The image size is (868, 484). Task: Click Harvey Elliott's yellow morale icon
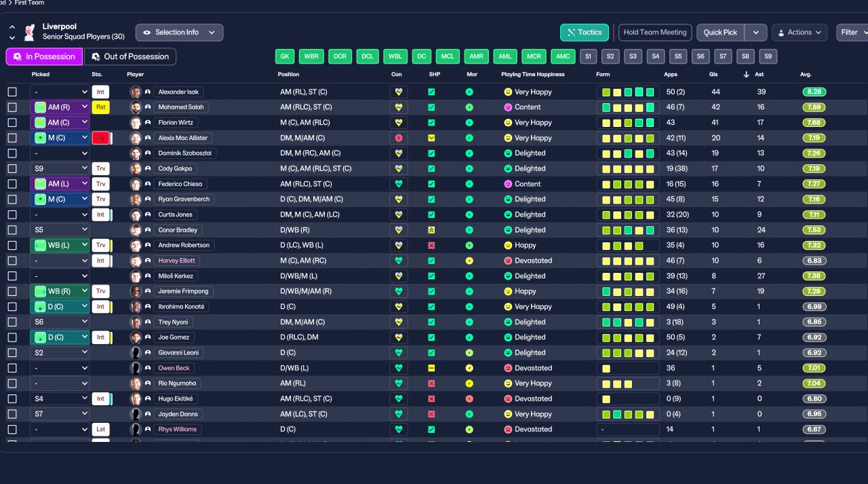[469, 261]
